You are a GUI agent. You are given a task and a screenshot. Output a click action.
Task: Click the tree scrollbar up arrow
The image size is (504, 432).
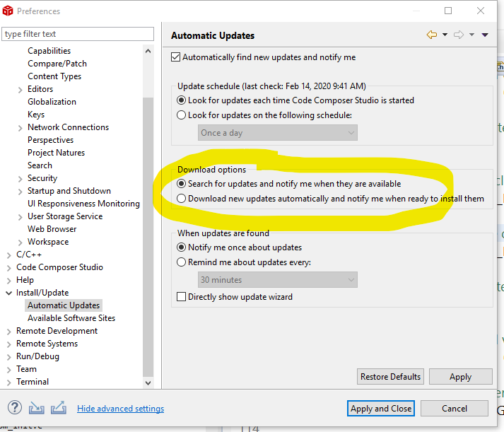(148, 51)
